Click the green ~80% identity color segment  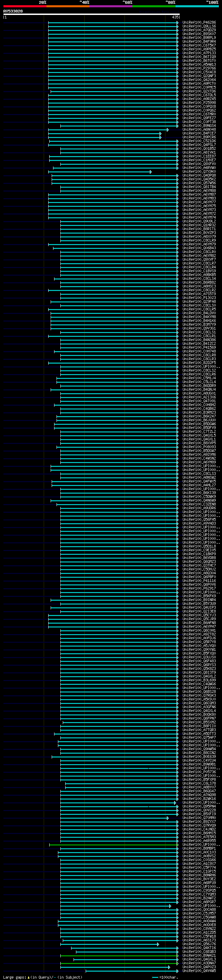coord(154,6)
